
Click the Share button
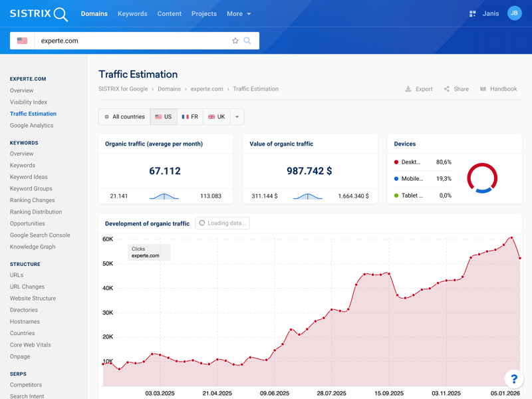click(456, 89)
